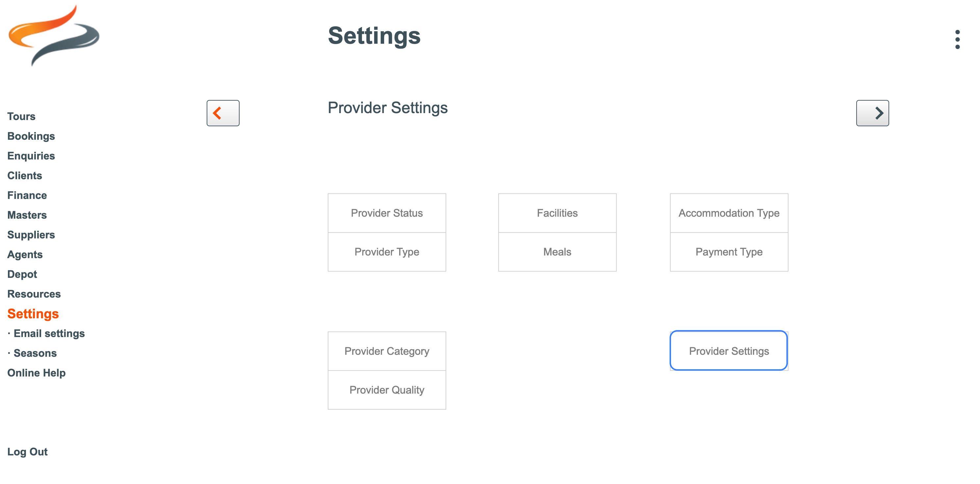Navigate to Finance in the sidebar
980x484 pixels.
(x=27, y=195)
